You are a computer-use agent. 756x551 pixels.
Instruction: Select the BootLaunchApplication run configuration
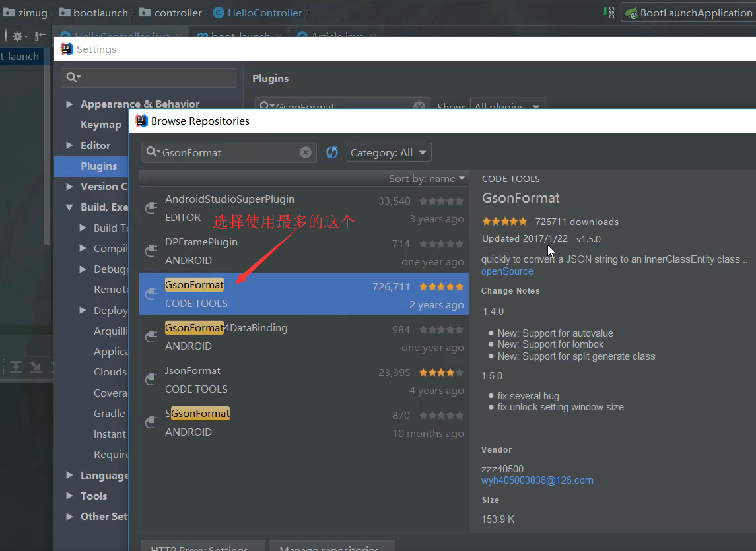click(689, 13)
